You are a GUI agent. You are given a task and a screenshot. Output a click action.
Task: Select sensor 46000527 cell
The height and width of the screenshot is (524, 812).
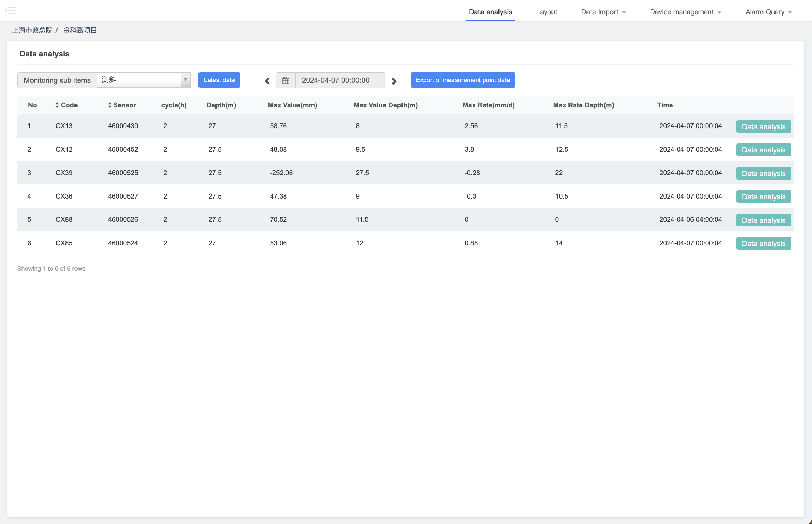pos(123,196)
